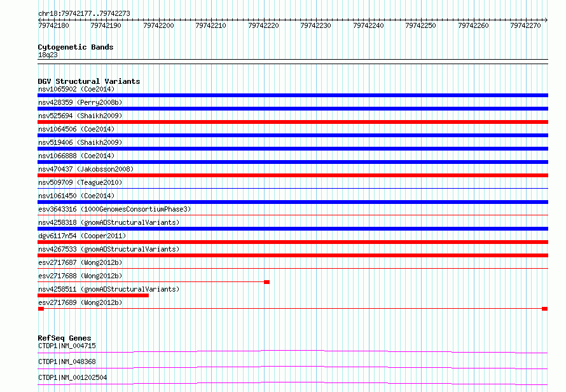
Task: Click the blue bar under nsv519406
Action: 293,149
